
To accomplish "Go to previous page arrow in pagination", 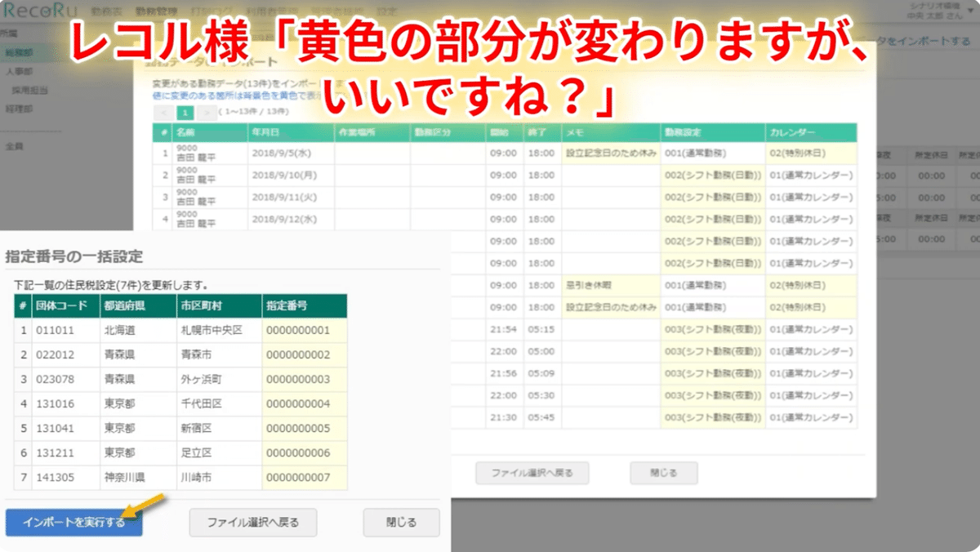I will click(x=163, y=111).
